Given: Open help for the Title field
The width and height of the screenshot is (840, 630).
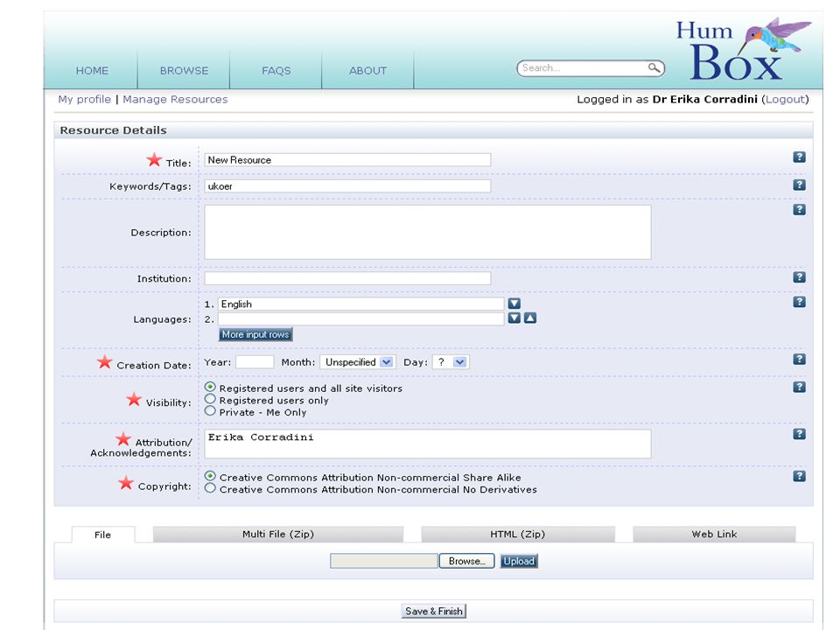Looking at the screenshot, I should 799,157.
